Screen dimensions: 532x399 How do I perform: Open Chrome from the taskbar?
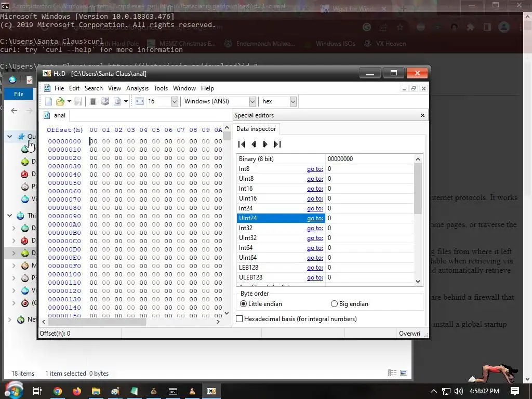coord(58,391)
